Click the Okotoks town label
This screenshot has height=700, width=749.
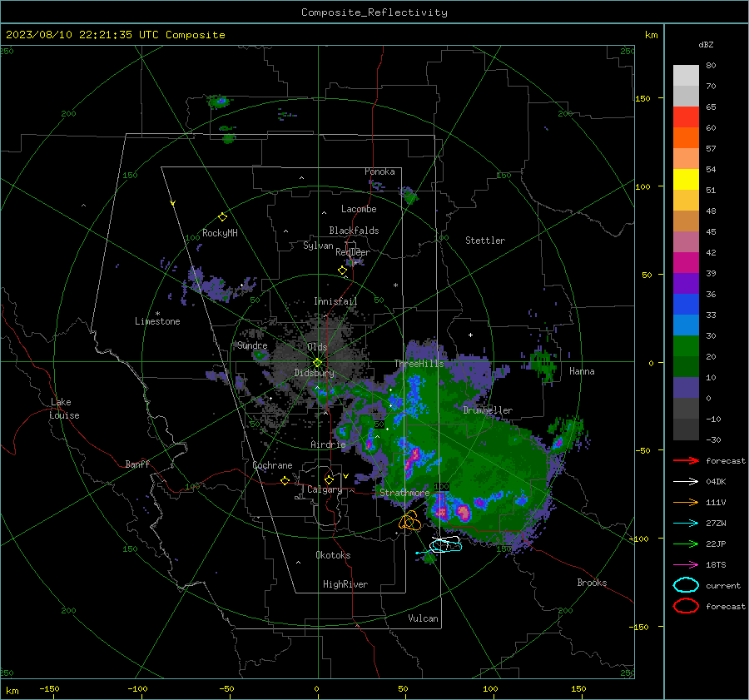[333, 555]
